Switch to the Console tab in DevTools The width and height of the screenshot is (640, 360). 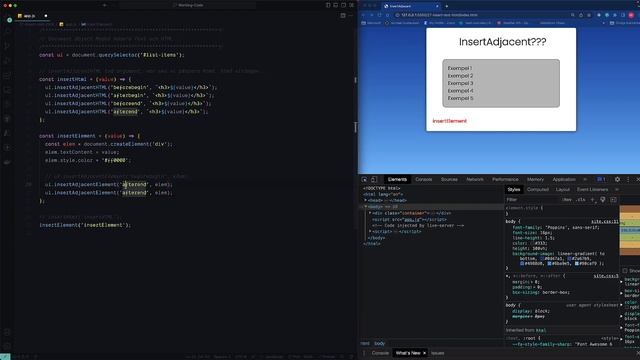click(x=424, y=180)
